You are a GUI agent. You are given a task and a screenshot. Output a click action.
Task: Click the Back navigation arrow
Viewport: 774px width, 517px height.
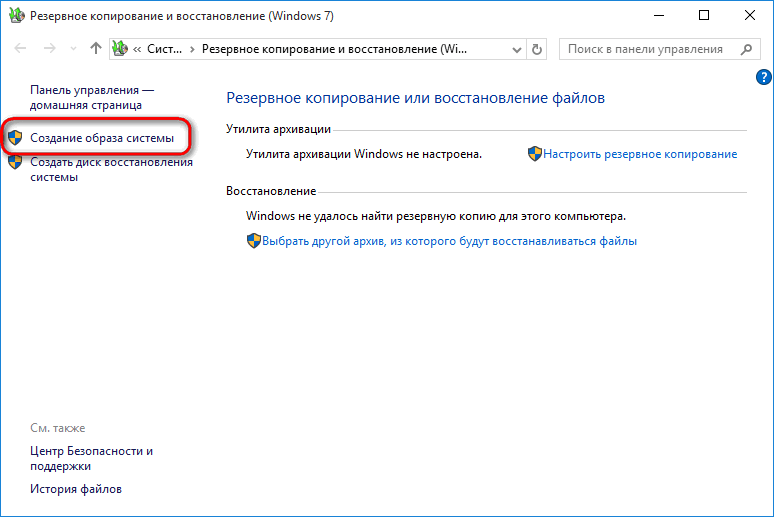[x=20, y=48]
